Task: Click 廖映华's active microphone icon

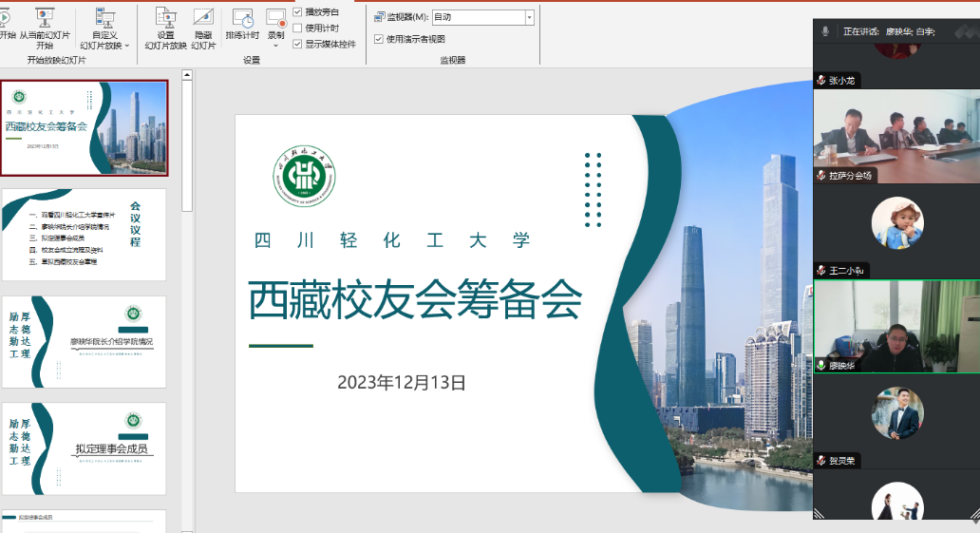Action: [821, 366]
